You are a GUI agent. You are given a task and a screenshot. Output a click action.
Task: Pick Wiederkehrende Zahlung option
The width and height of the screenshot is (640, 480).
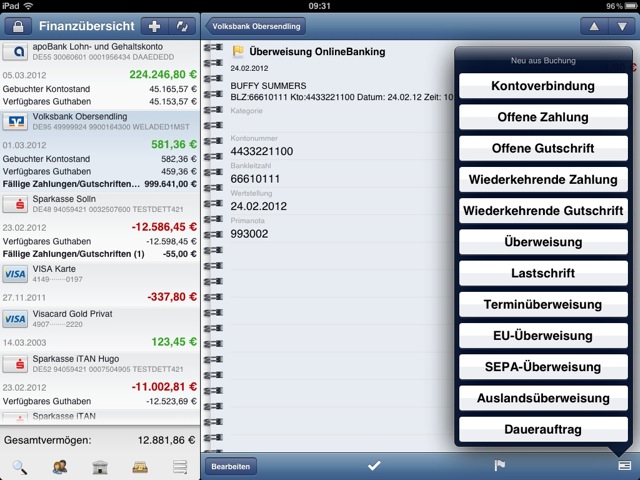tap(543, 180)
